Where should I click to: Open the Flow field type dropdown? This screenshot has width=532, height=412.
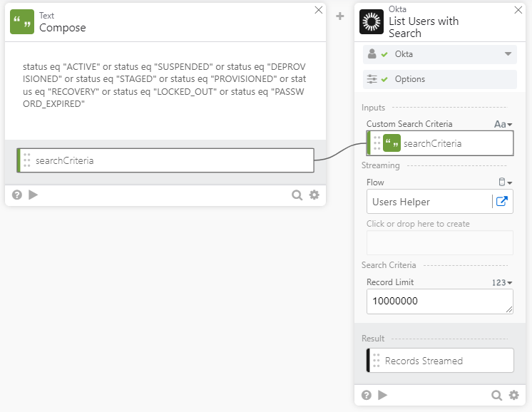click(x=505, y=182)
